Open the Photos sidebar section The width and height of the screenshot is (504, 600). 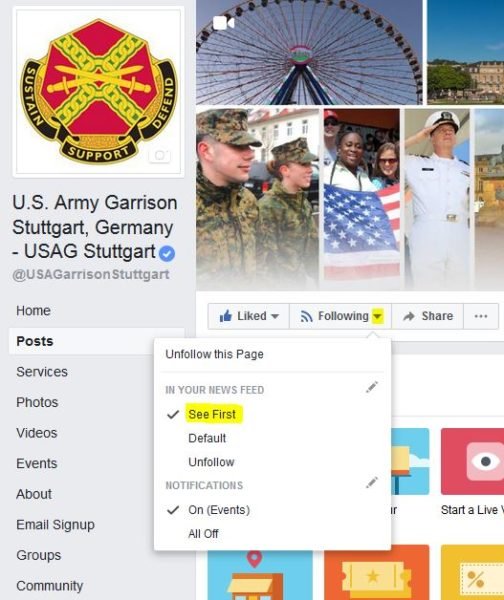(37, 402)
